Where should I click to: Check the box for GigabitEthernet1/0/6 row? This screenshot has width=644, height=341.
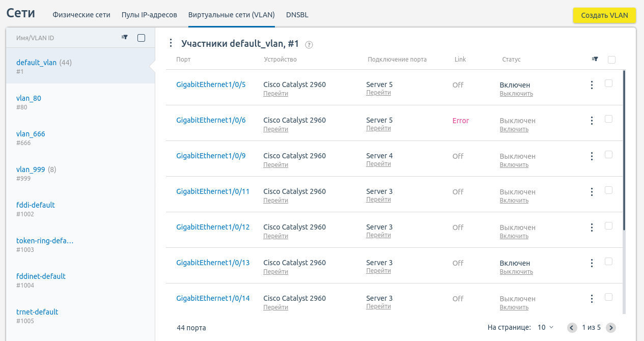[608, 119]
